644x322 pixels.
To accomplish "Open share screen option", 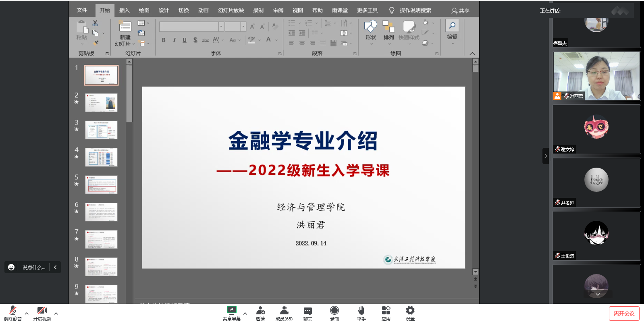I will point(232,313).
